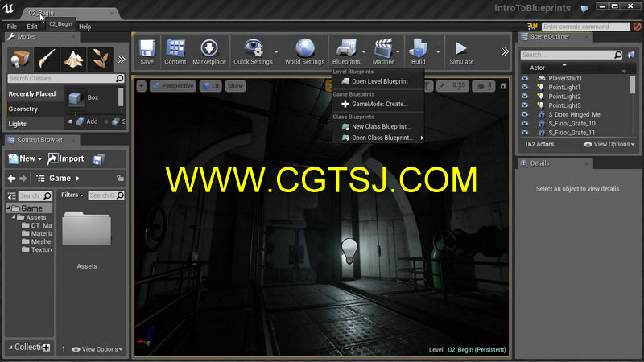Go back in Content Browser history
Image resolution: width=644 pixels, height=362 pixels.
tap(11, 178)
